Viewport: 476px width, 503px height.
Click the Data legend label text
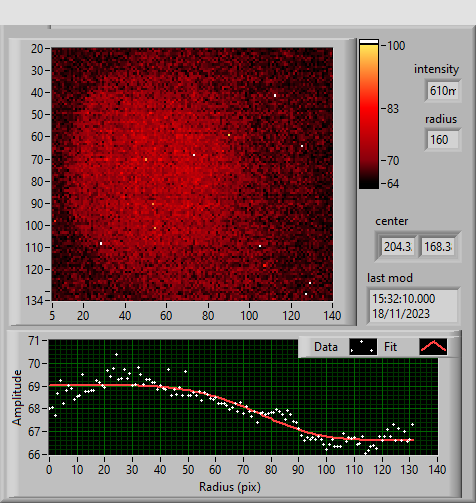tap(326, 347)
